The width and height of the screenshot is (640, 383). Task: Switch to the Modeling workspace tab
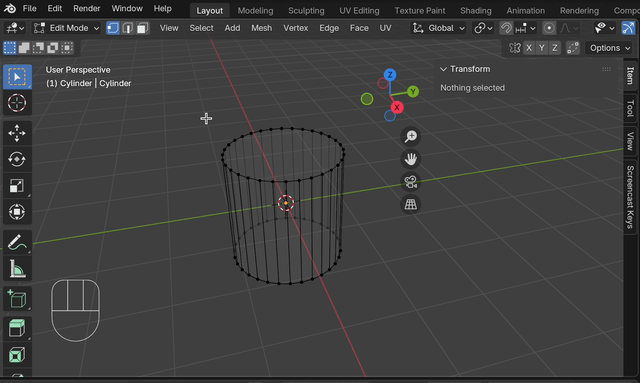coord(255,11)
